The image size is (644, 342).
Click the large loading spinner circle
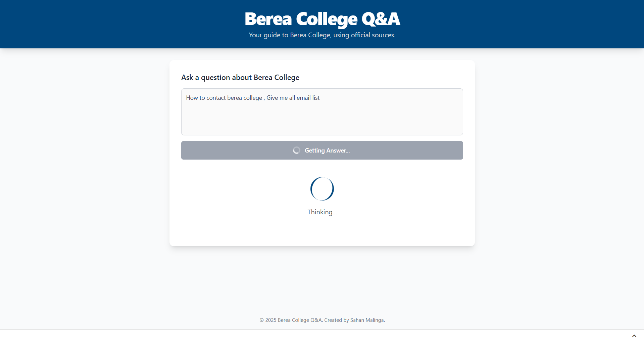(322, 189)
